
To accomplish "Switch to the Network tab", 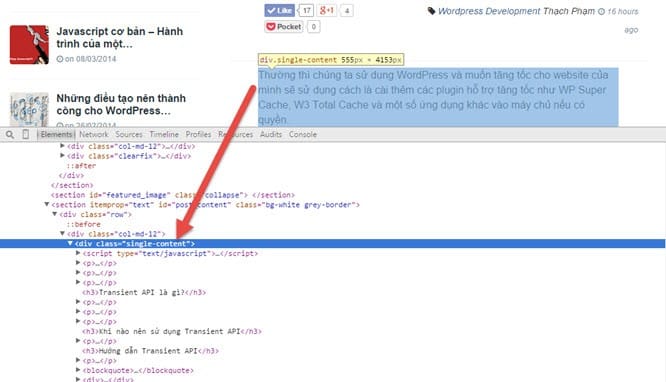I will [93, 134].
